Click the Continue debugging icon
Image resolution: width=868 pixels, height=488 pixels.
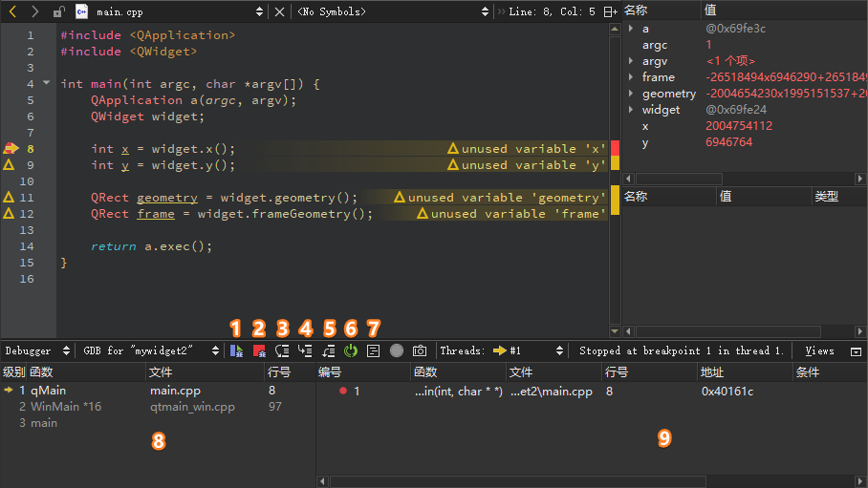(236, 351)
